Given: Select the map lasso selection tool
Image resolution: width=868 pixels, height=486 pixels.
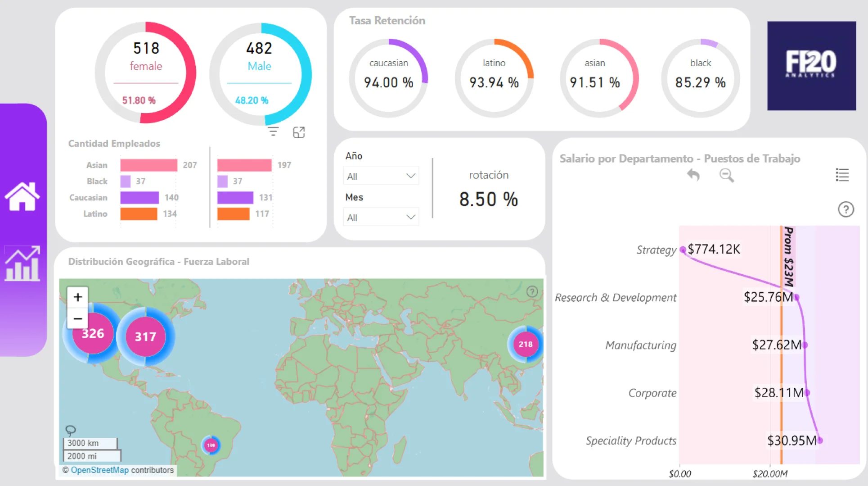Looking at the screenshot, I should click(71, 430).
